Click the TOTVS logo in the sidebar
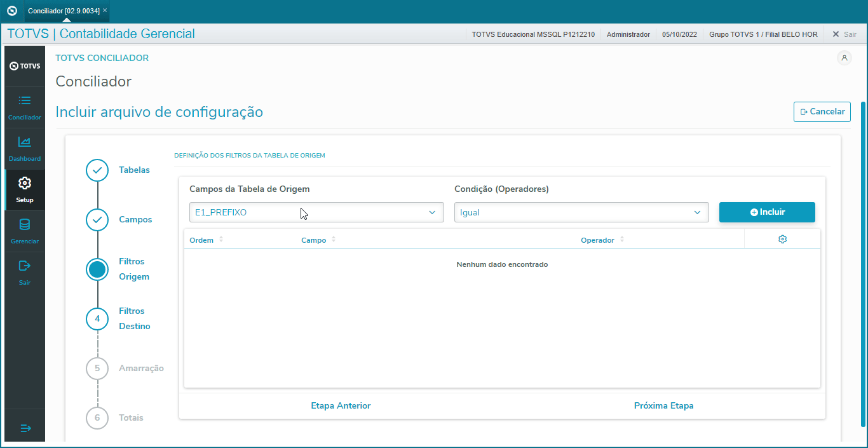 (x=25, y=66)
